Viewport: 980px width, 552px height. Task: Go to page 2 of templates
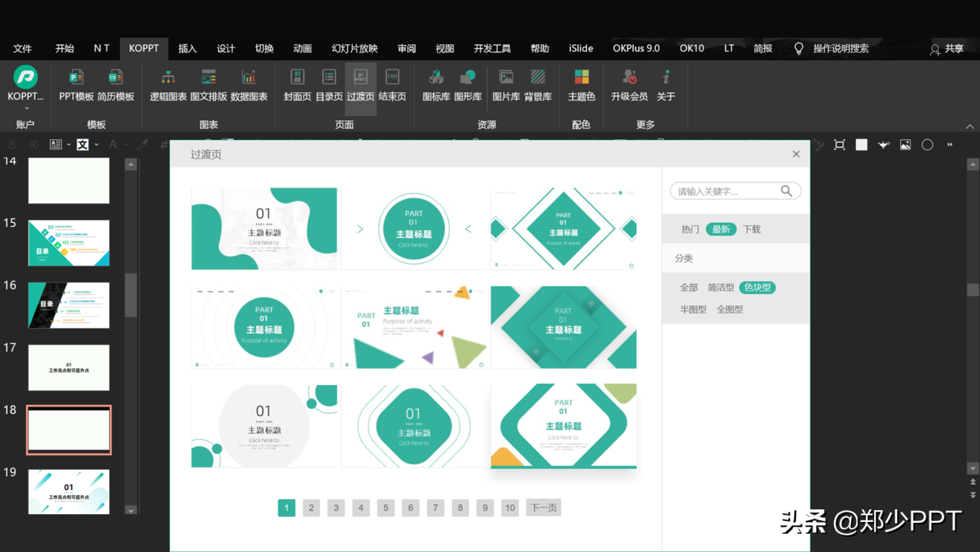pyautogui.click(x=311, y=508)
